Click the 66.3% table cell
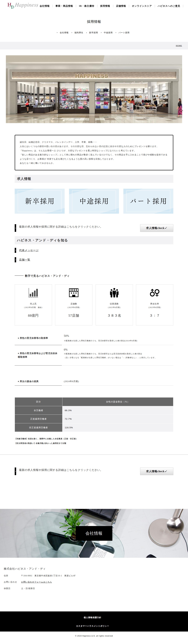 pyautogui.click(x=118, y=410)
